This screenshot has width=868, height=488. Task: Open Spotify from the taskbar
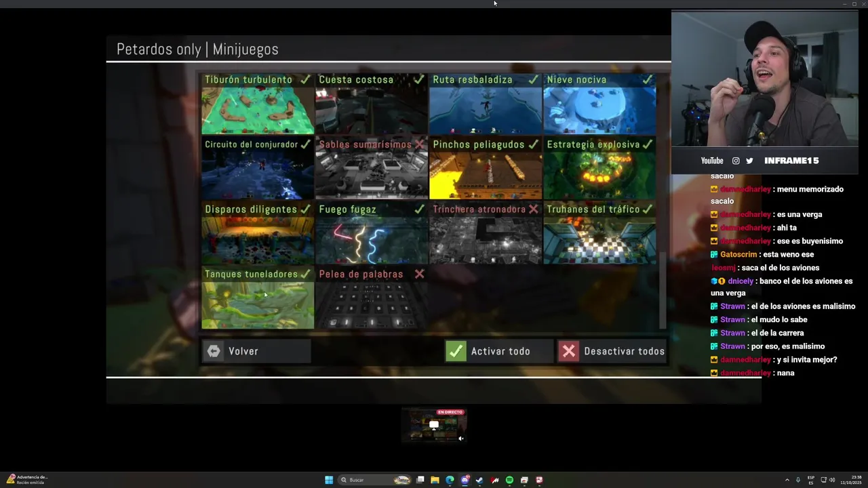[509, 480]
